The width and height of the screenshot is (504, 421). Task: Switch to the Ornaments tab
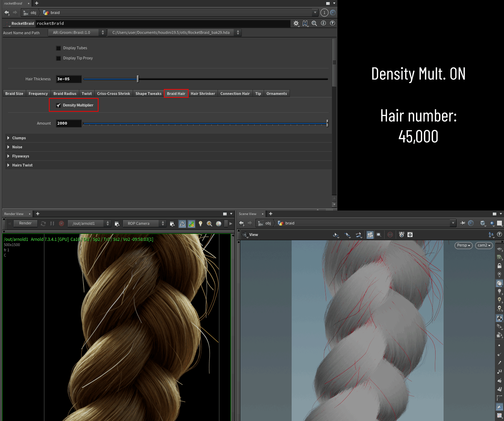pos(277,94)
